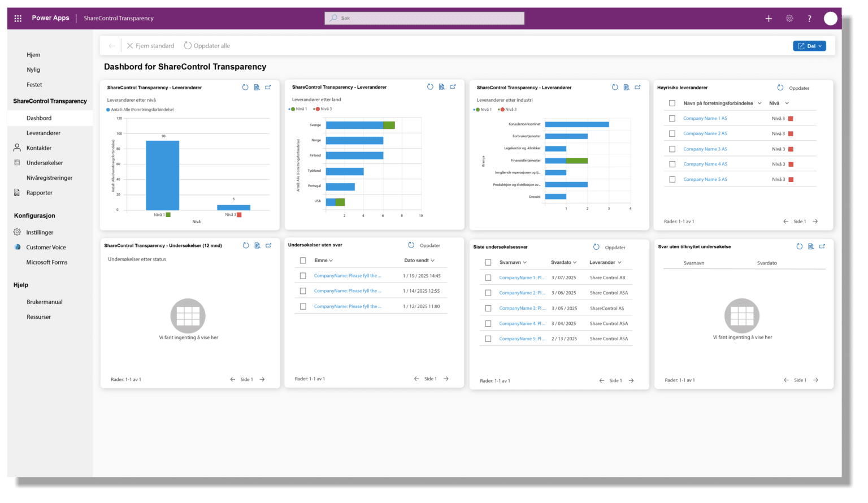Screen dimensions: 868x503
Task: Click the help question mark icon
Action: 809,18
